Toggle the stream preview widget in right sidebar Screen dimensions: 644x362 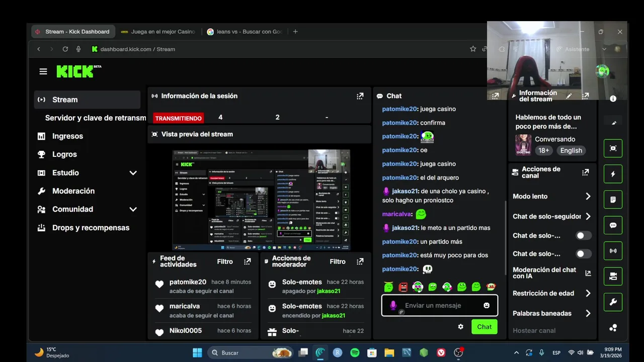pyautogui.click(x=613, y=148)
